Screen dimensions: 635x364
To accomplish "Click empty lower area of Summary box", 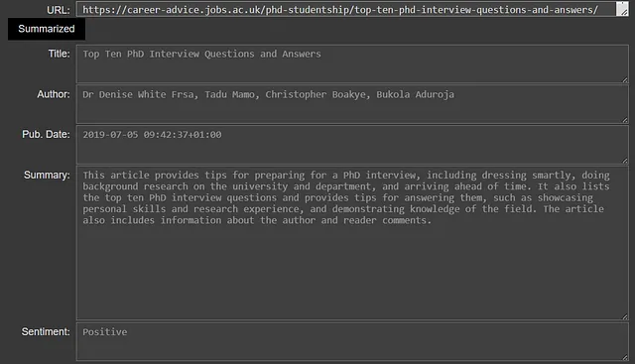I will tap(352, 276).
